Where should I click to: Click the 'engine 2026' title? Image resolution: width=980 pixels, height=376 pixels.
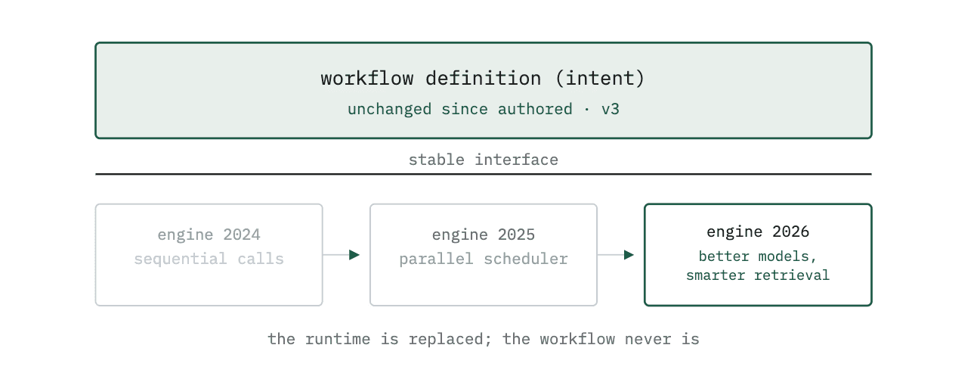[758, 232]
